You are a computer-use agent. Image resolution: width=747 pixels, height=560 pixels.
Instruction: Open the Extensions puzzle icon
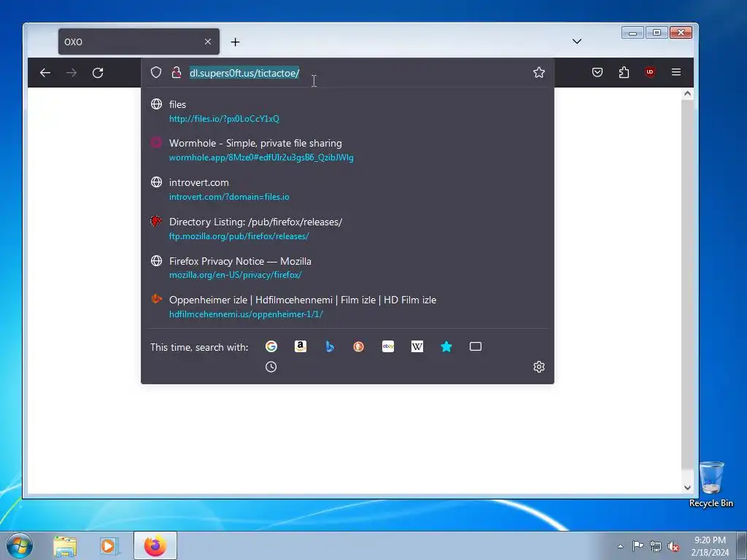624,72
